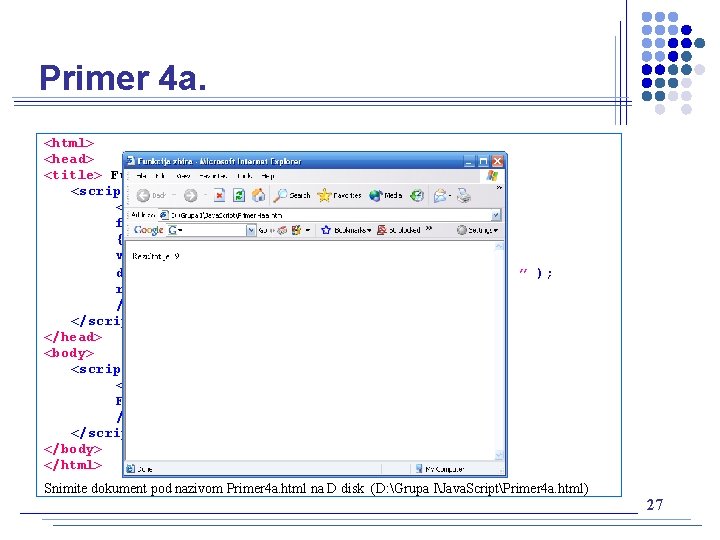Go back using the IE Back arrow

coord(143,196)
